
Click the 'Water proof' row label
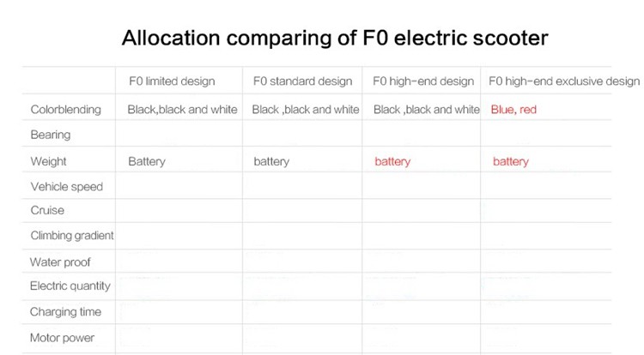(60, 262)
